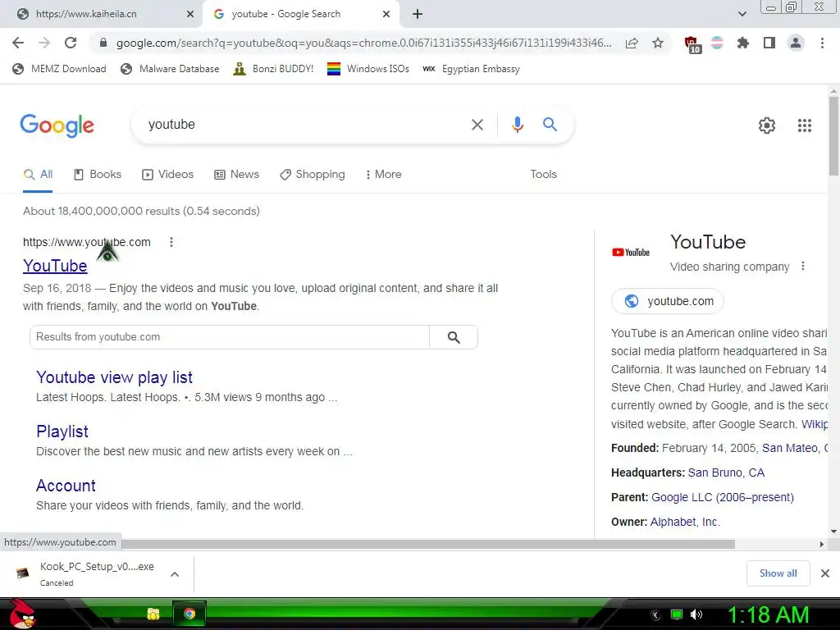This screenshot has height=630, width=840.
Task: Open the Angry Birds start button
Action: click(x=21, y=614)
